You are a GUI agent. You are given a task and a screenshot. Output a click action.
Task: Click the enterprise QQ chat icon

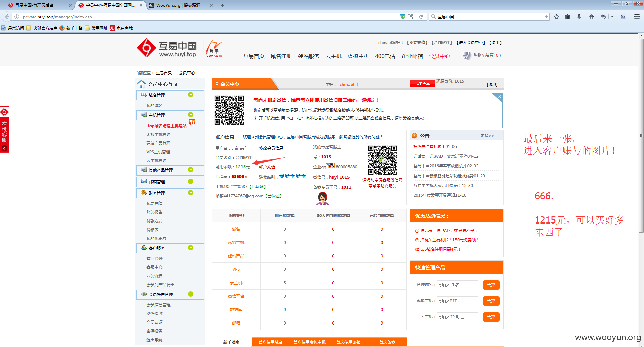pyautogui.click(x=331, y=166)
